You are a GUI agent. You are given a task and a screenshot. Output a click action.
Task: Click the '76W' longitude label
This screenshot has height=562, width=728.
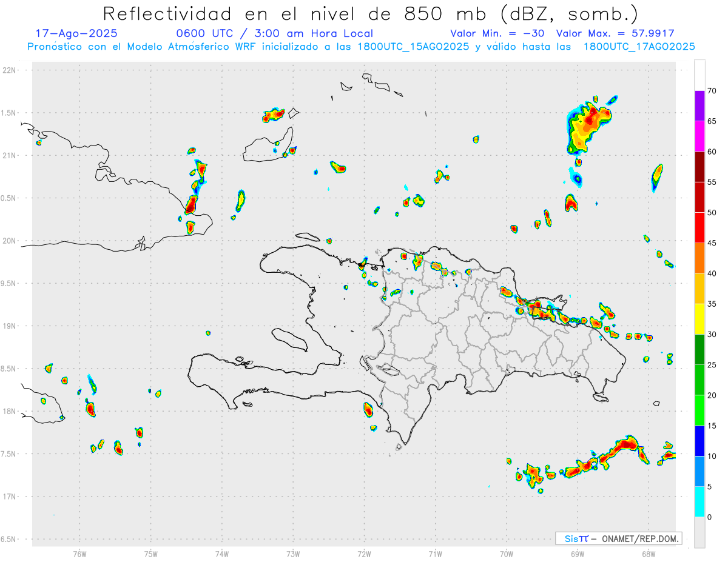click(x=79, y=554)
